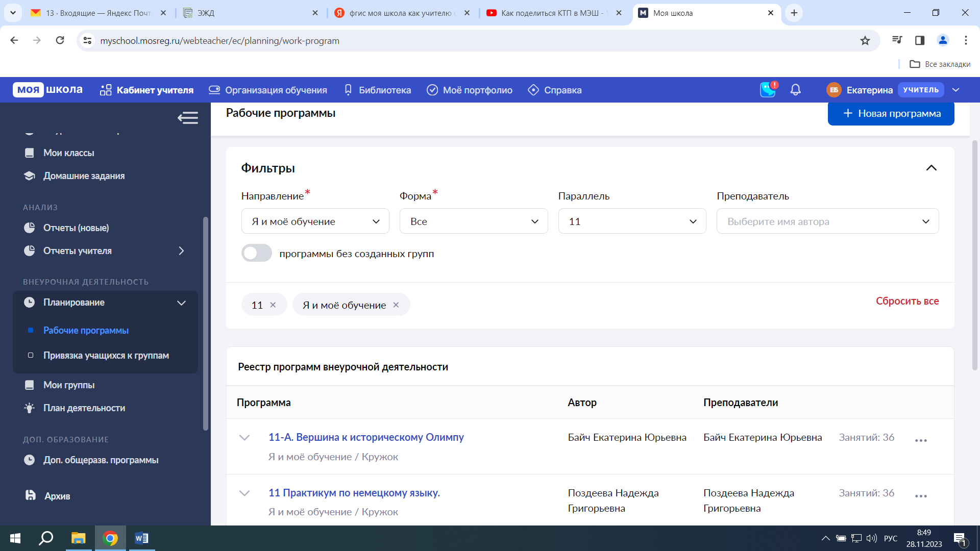Open the Направление dropdown

click(315, 221)
